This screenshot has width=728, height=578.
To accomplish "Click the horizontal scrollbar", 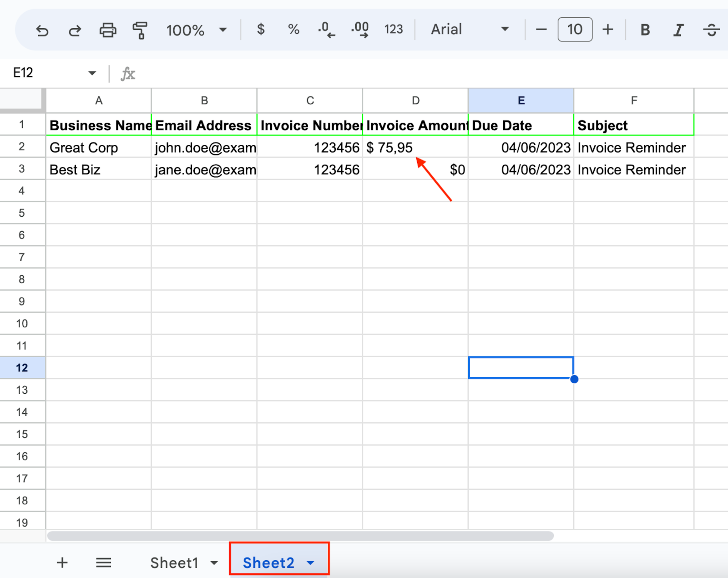I will (x=300, y=536).
